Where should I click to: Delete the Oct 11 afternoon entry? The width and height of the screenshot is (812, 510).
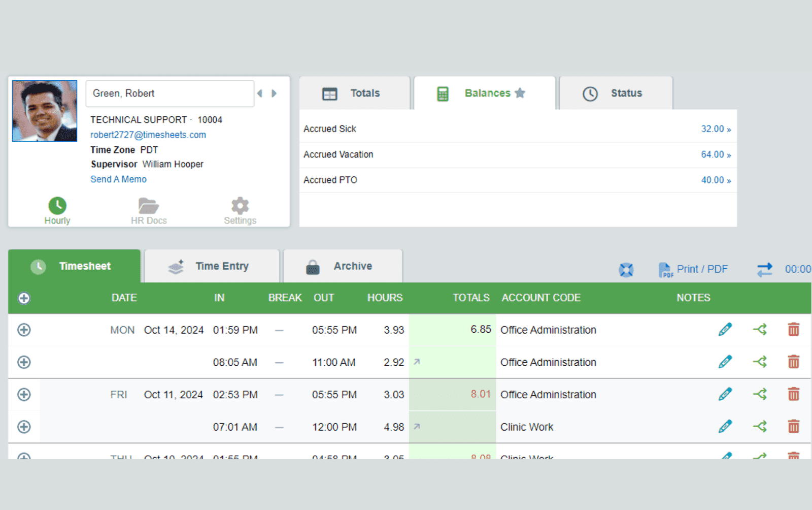point(794,394)
